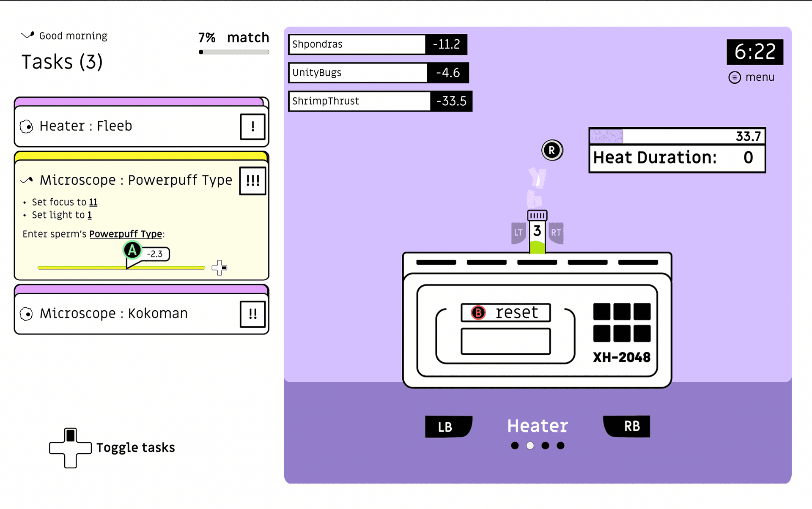
Task: Click the Heat Duration readout
Action: click(x=677, y=158)
